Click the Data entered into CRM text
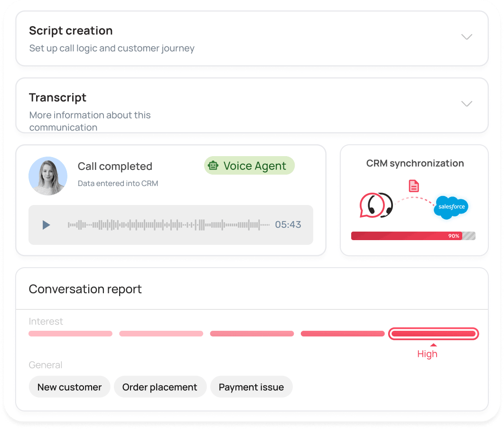 click(118, 184)
